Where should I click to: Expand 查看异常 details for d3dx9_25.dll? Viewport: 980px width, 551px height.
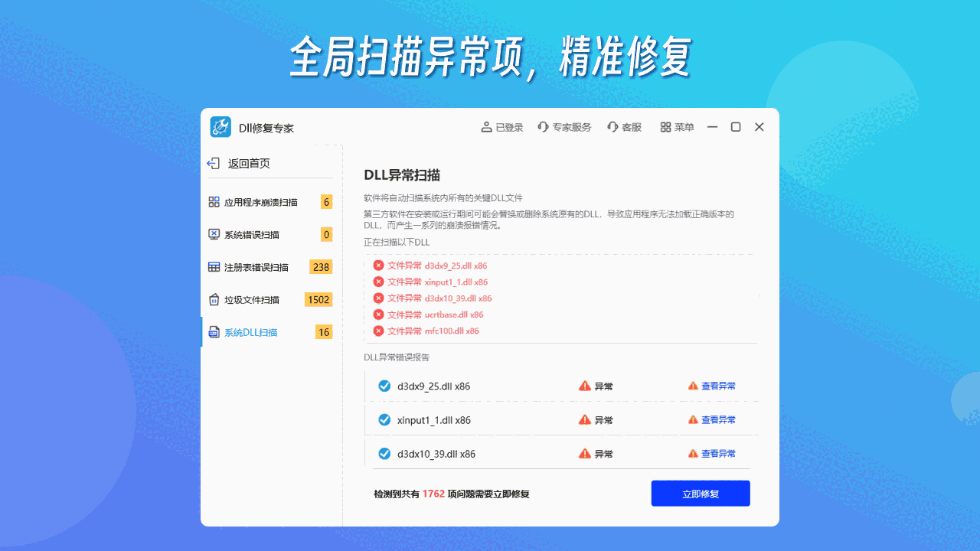tap(717, 386)
